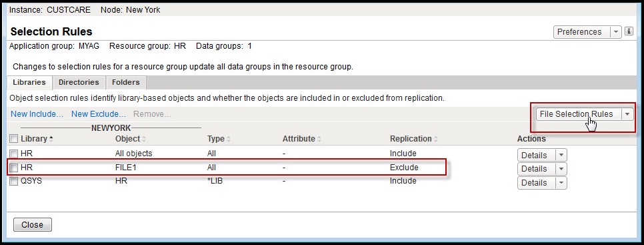Sort by the Library column
644x245 pixels.
[x=37, y=139]
